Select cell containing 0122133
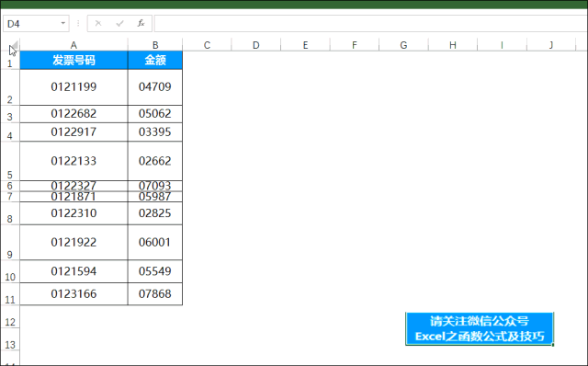The image size is (588, 366). (x=73, y=161)
